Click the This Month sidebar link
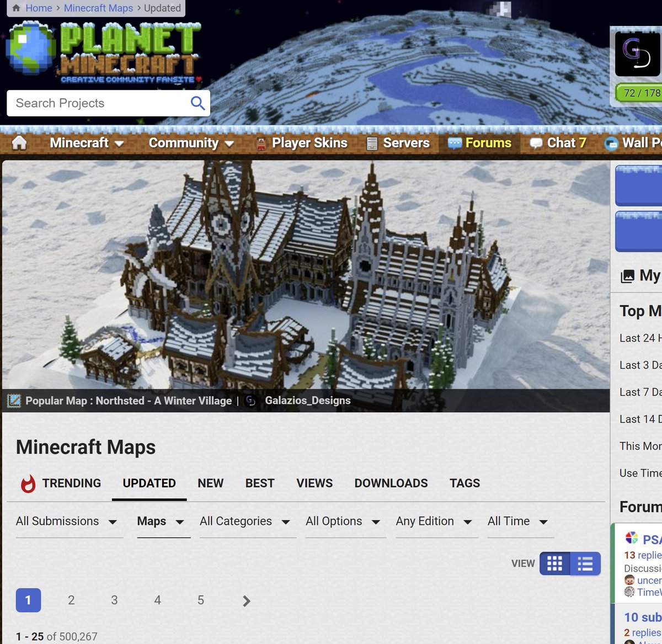 640,446
